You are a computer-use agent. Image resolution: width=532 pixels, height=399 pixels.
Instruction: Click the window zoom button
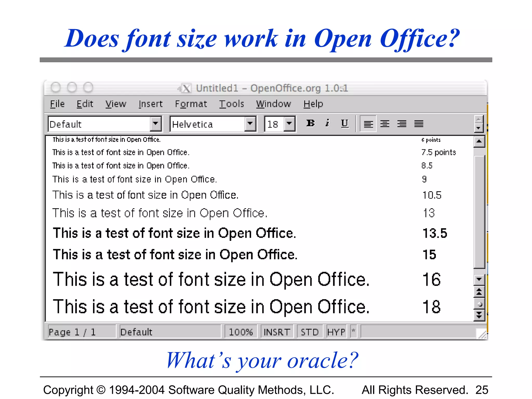click(x=88, y=87)
